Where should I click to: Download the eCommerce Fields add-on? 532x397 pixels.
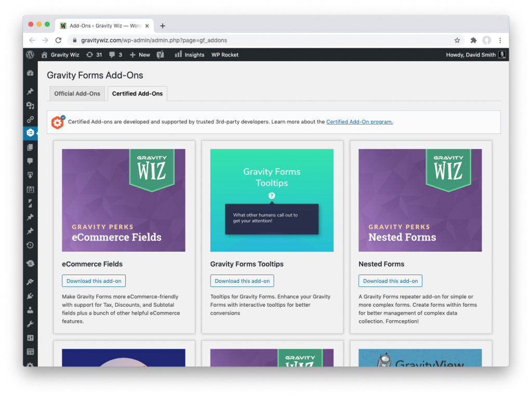[94, 281]
